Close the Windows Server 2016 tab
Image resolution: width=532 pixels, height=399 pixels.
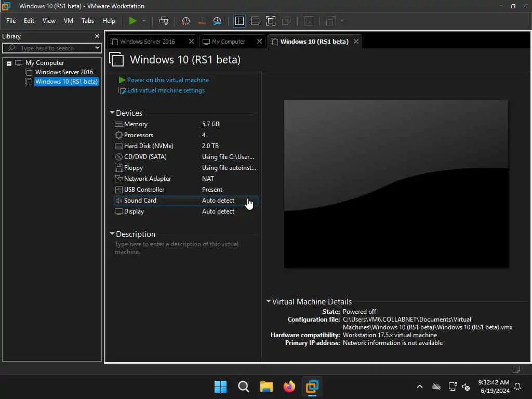point(191,42)
